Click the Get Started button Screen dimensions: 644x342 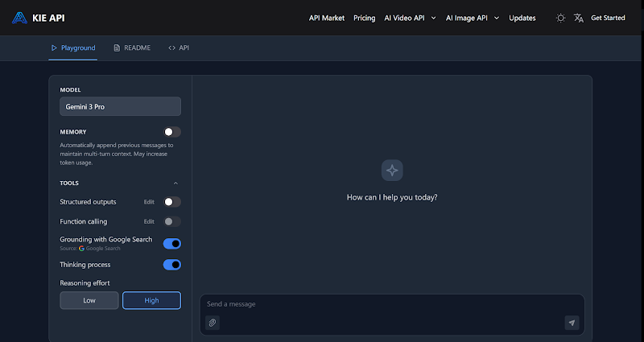click(x=608, y=18)
